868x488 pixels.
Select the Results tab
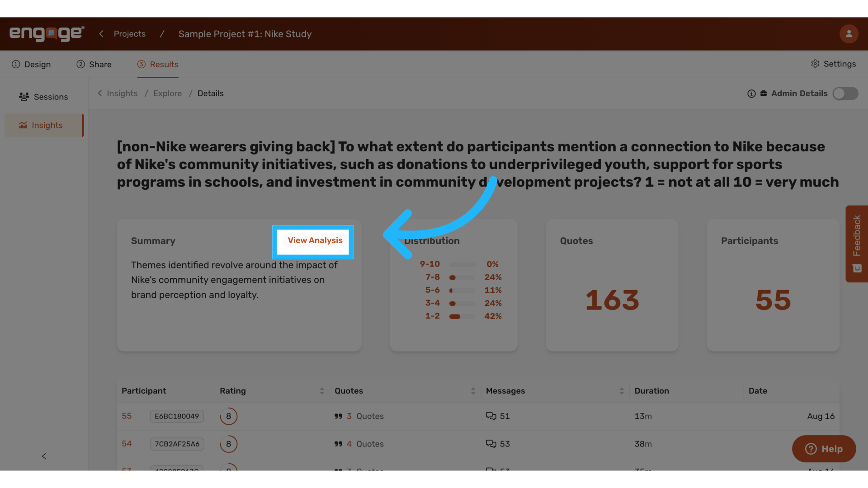tap(158, 64)
